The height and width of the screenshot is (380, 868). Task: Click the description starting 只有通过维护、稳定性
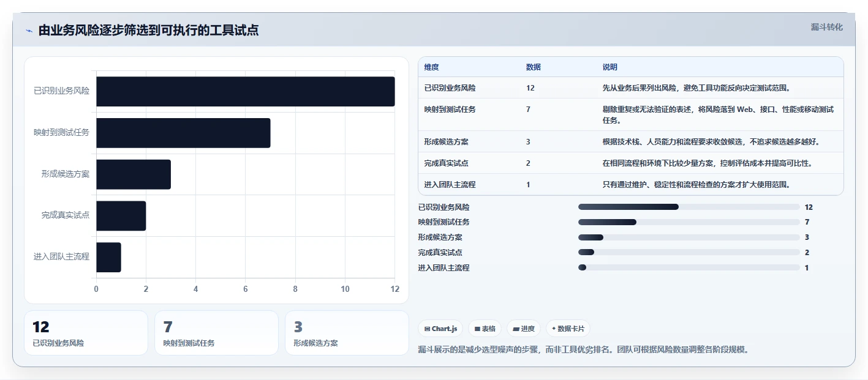(x=696, y=184)
